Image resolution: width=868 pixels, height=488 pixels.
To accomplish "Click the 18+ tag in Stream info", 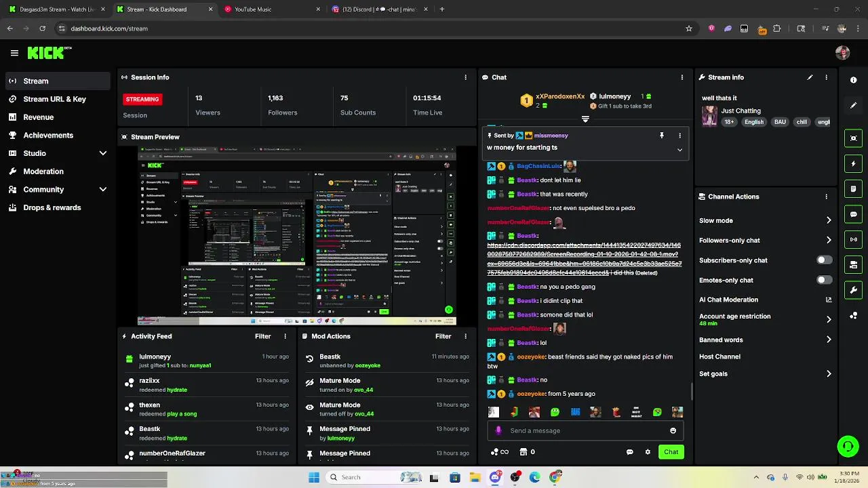I will coord(729,122).
